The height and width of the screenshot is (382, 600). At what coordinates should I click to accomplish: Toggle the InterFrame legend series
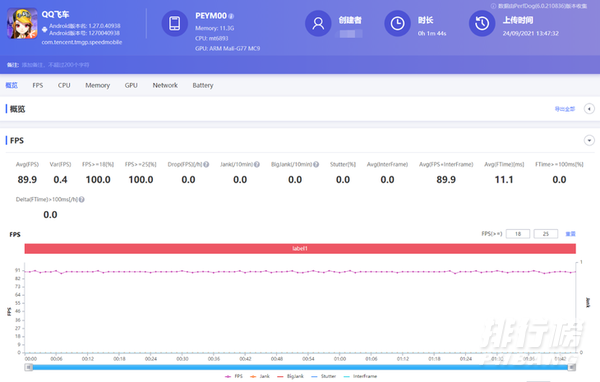pos(360,376)
